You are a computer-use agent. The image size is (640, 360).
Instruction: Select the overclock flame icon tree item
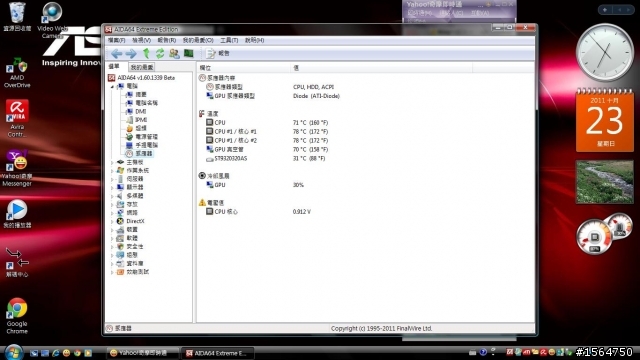[129, 128]
